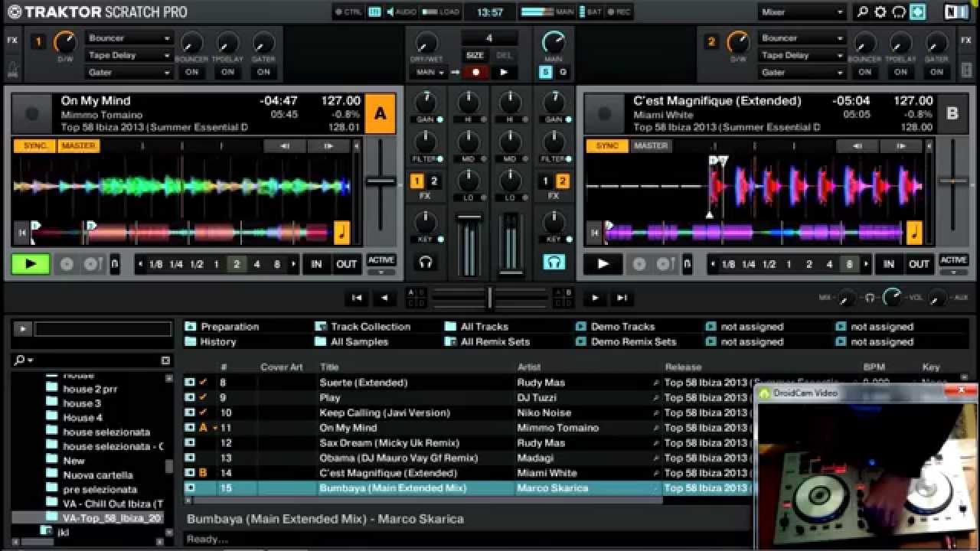Toggle FX 2 assign on deck A channel
The image size is (980, 551).
(434, 181)
